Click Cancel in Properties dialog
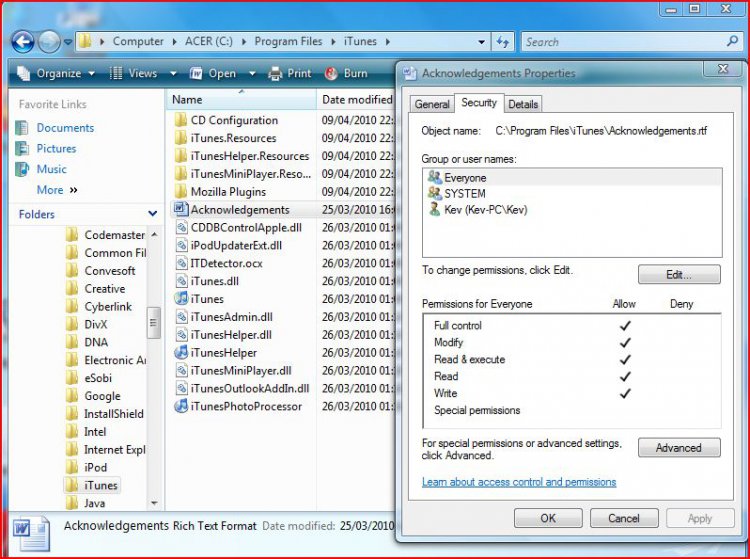The width and height of the screenshot is (750, 559). pyautogui.click(x=624, y=518)
